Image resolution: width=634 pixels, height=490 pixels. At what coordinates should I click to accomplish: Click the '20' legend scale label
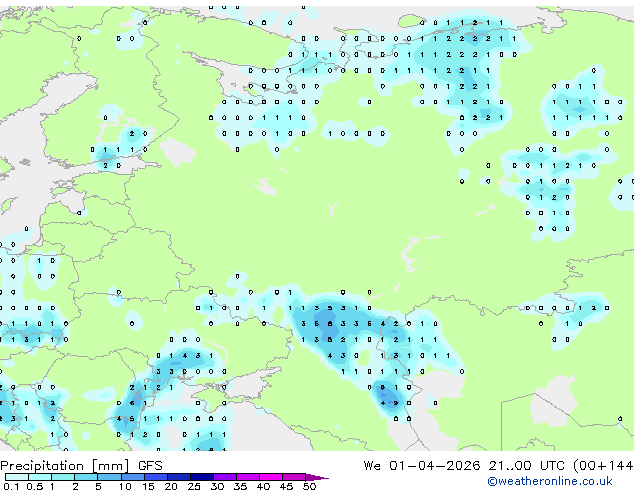tap(171, 486)
